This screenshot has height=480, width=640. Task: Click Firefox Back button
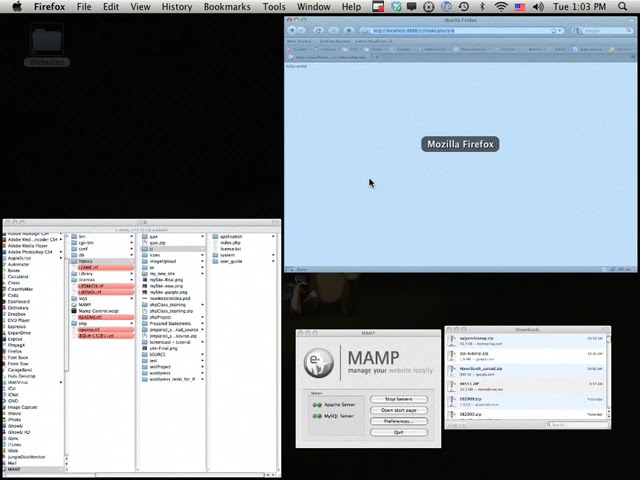[x=292, y=30]
